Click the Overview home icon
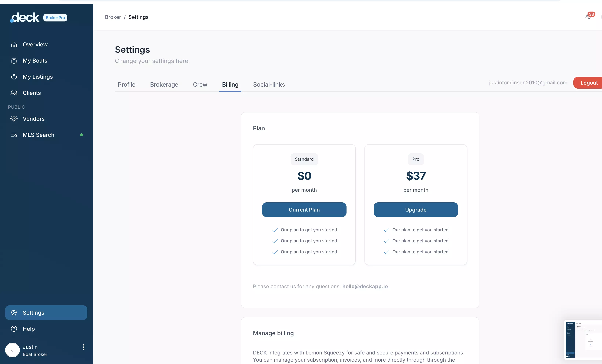The height and width of the screenshot is (364, 602). (14, 44)
